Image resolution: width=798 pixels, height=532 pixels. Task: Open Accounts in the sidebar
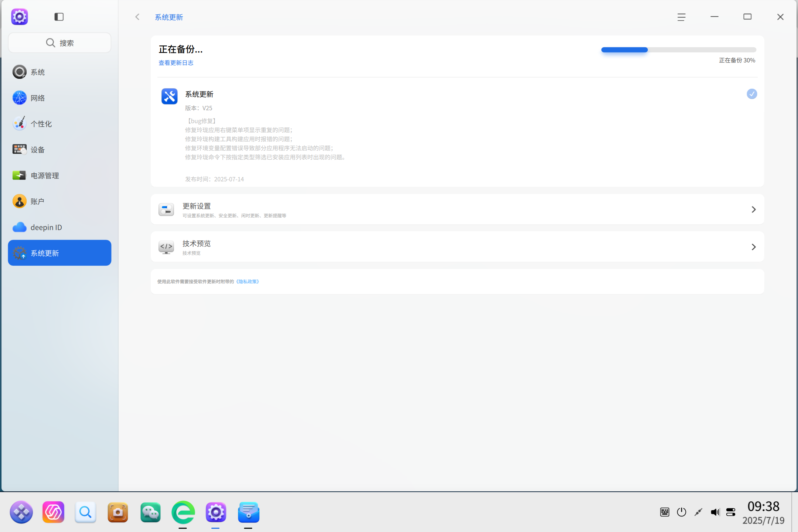(x=59, y=201)
